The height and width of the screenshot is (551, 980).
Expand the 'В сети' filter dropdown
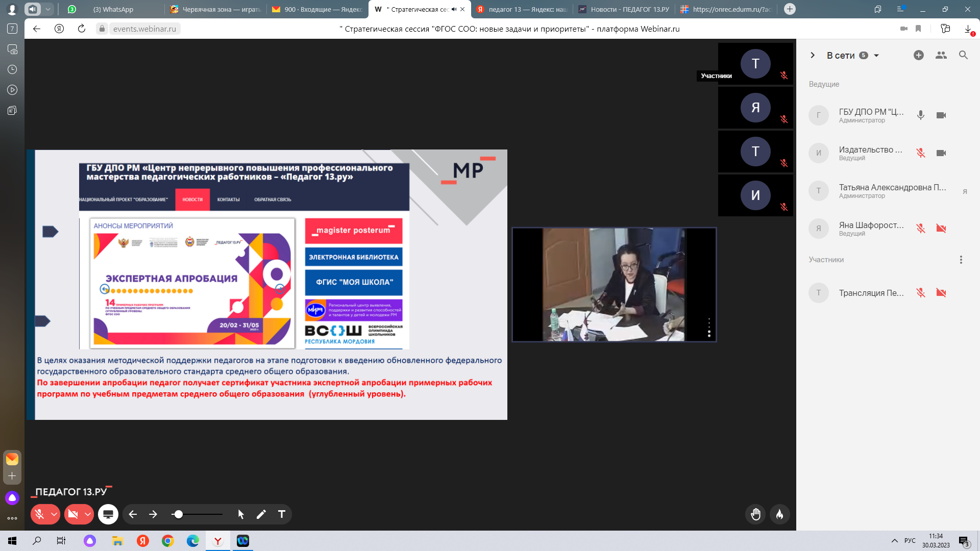pos(876,56)
